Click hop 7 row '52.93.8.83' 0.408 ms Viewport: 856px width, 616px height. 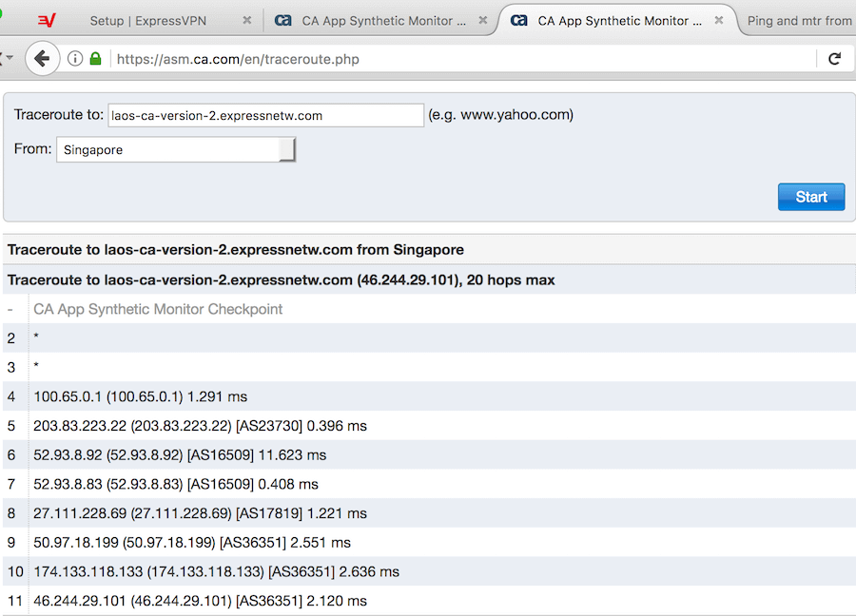(x=429, y=484)
